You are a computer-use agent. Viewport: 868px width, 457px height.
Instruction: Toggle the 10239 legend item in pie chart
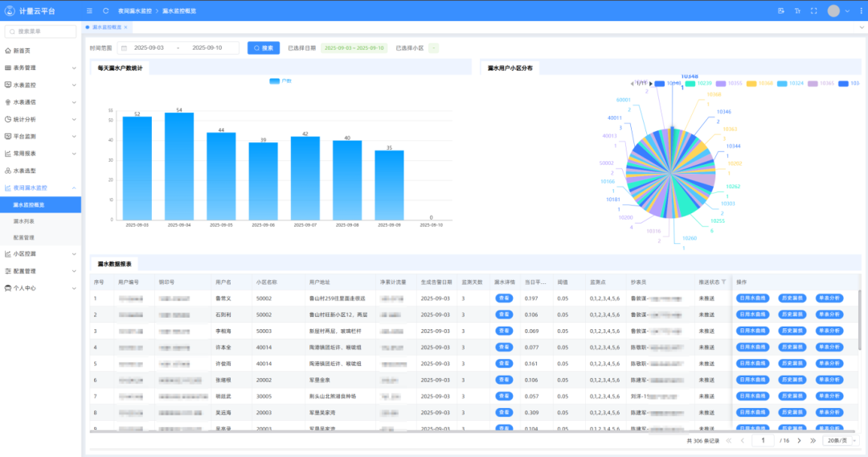[x=699, y=83]
